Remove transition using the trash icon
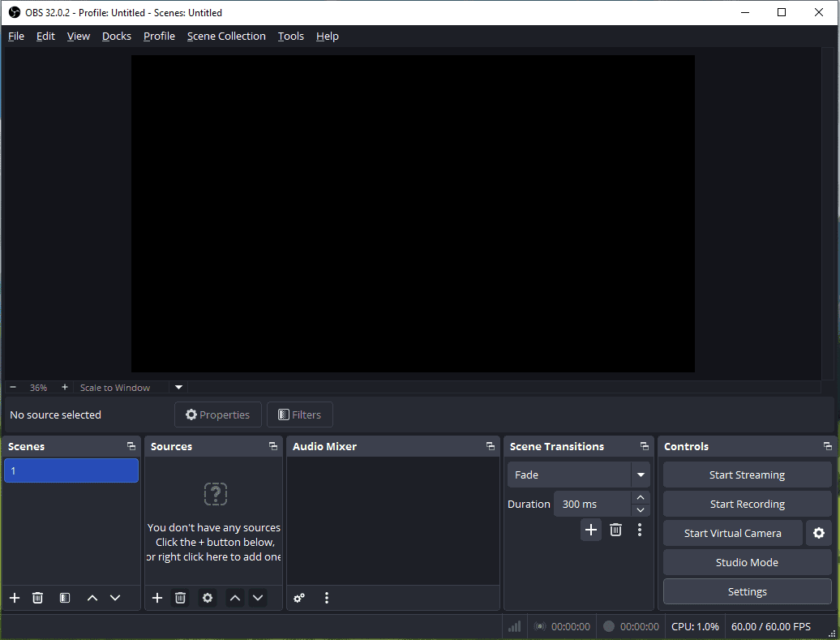This screenshot has height=640, width=840. [615, 530]
